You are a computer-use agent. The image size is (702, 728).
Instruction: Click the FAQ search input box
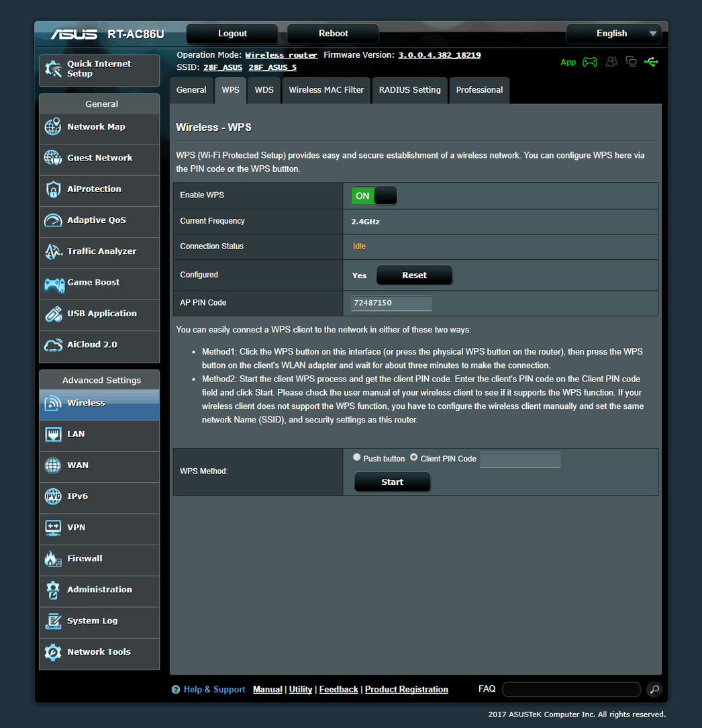(x=571, y=690)
